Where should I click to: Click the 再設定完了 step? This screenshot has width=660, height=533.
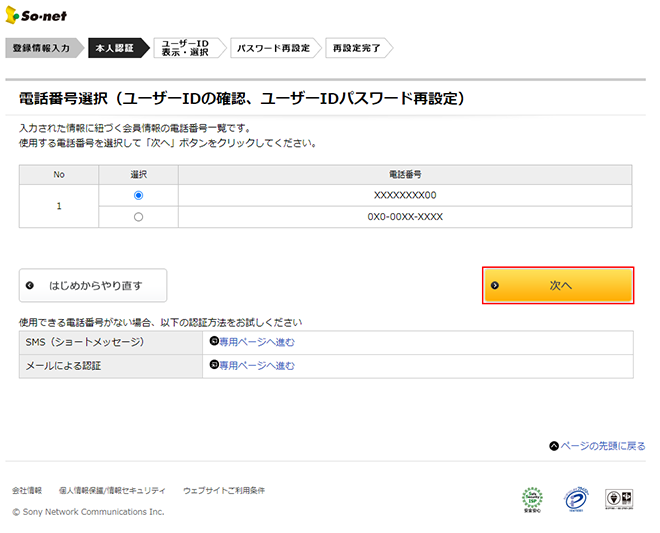point(356,48)
